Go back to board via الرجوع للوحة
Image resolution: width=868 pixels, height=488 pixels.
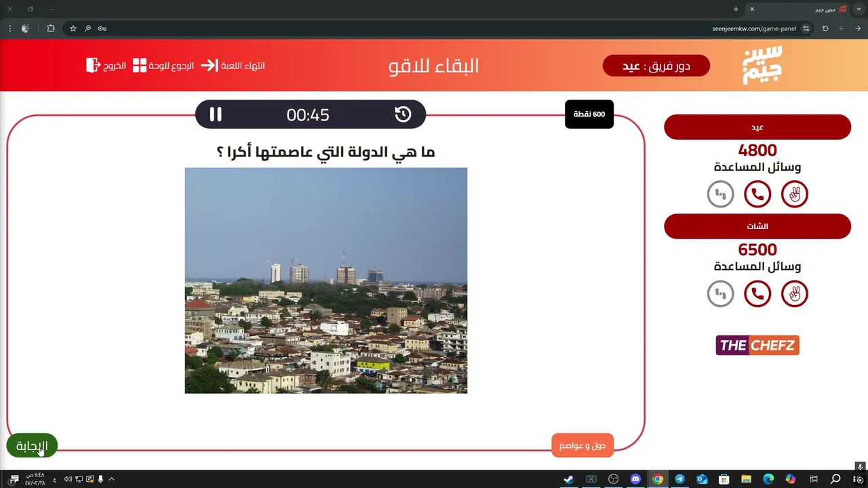point(172,66)
